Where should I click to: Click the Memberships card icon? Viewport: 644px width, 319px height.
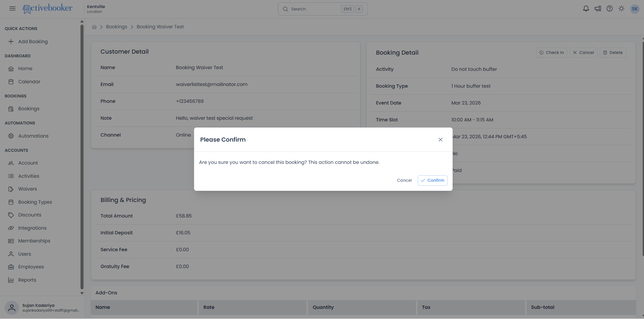(11, 241)
